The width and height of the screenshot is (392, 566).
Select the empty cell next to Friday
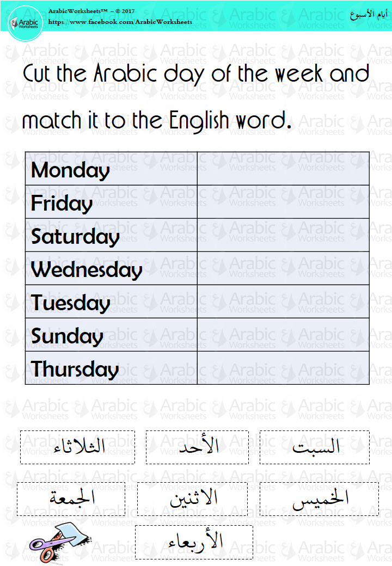pos(283,202)
